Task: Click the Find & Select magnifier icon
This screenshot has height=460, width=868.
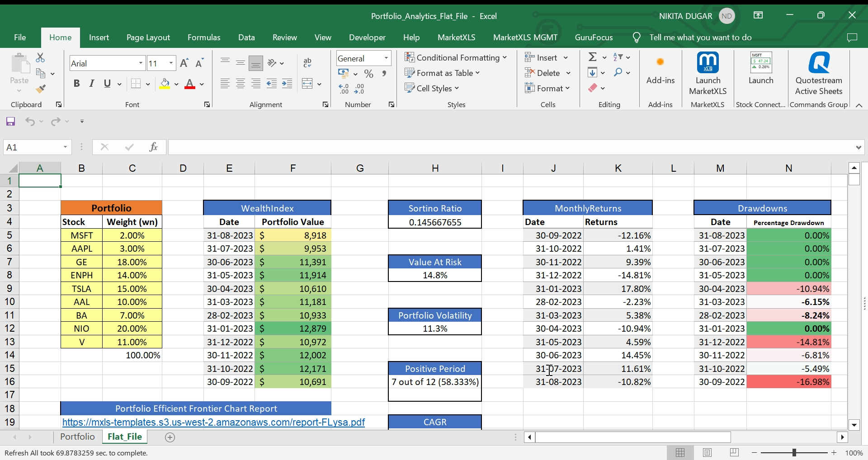Action: pos(618,72)
